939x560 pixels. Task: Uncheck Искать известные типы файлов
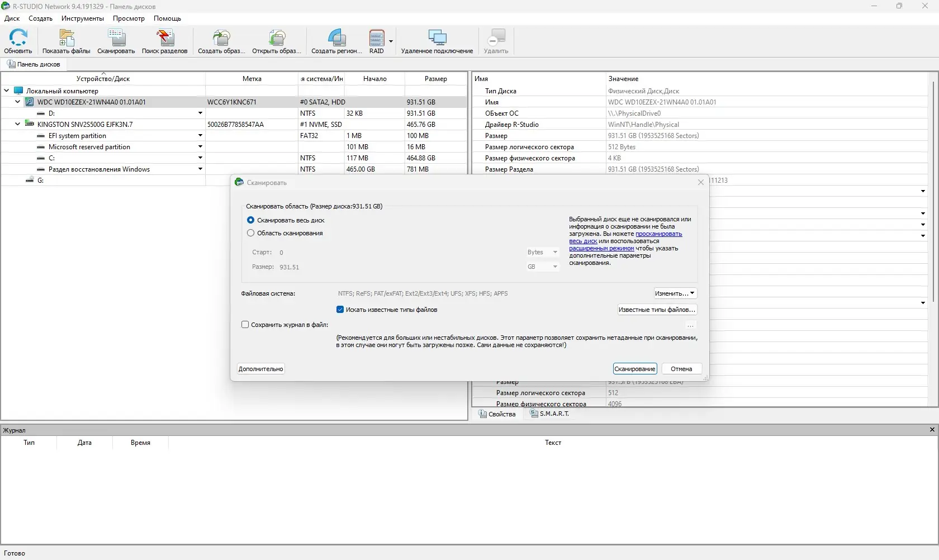point(340,310)
